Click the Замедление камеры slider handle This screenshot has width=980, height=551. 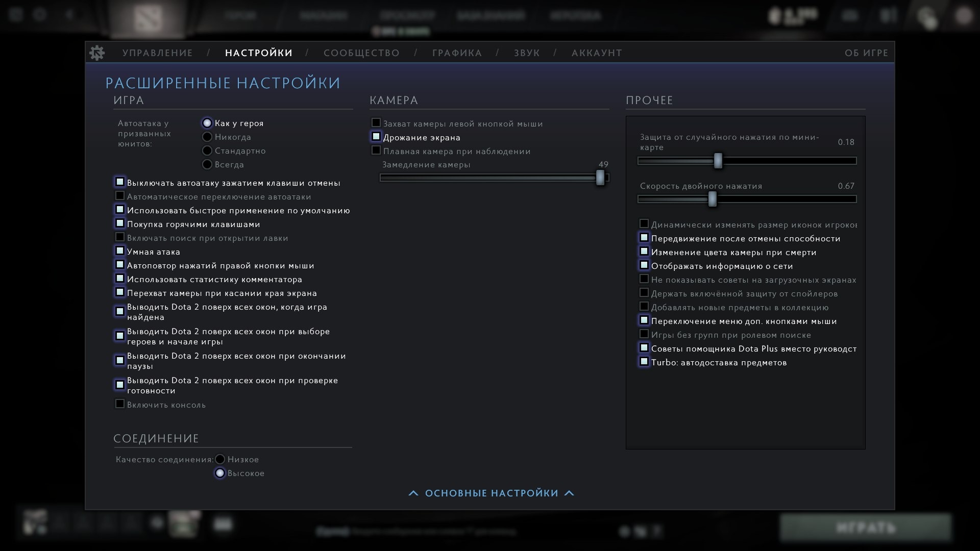600,178
